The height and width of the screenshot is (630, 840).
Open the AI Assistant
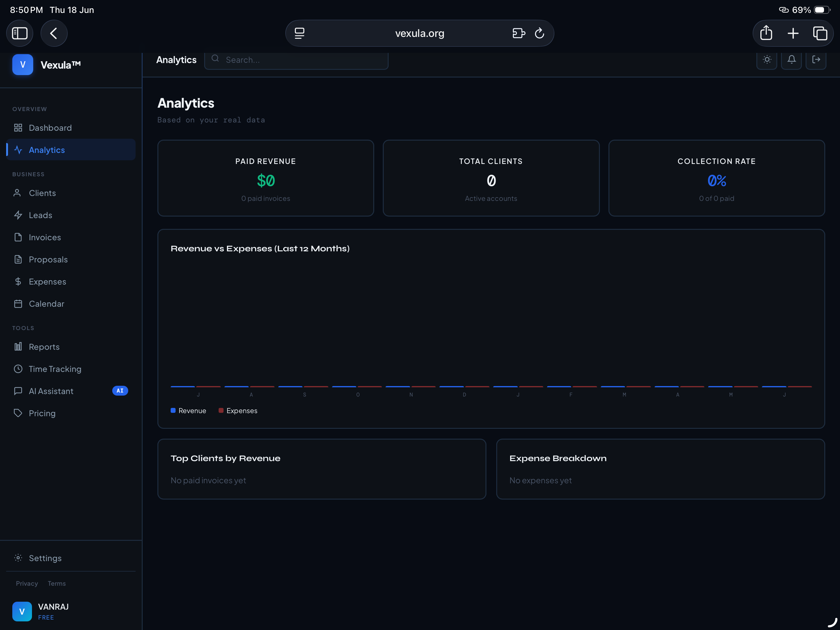71,391
